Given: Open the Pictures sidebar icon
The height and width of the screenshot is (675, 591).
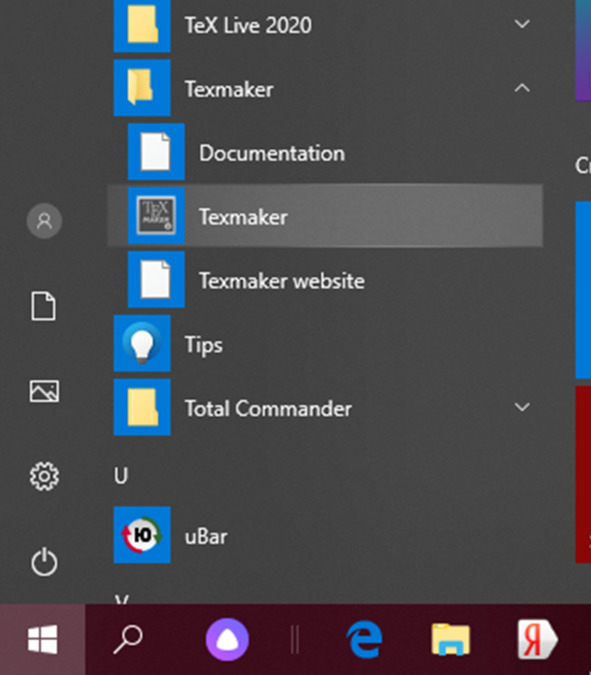Looking at the screenshot, I should point(44,391).
